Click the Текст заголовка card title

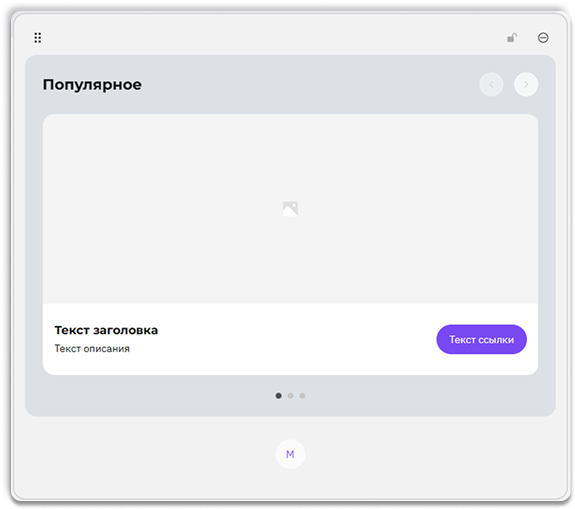(106, 330)
